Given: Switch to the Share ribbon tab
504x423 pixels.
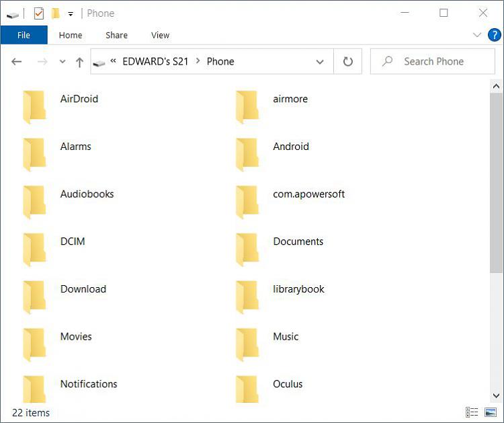Looking at the screenshot, I should click(116, 35).
